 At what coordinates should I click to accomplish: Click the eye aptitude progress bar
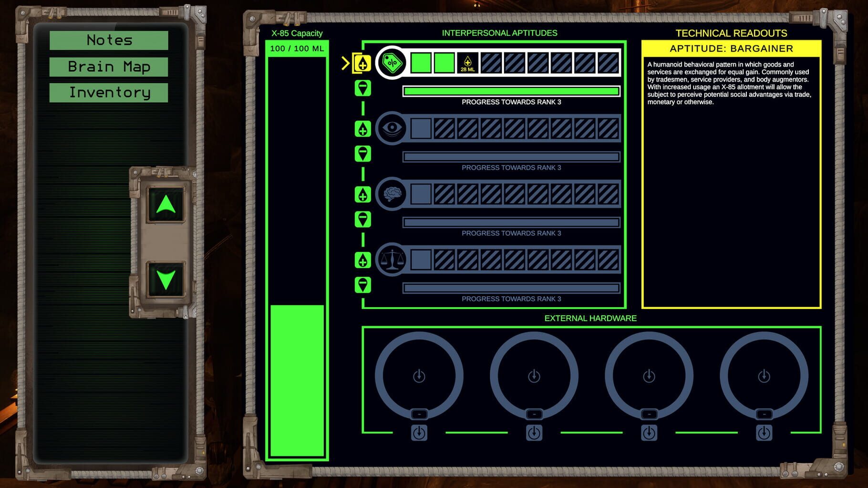pyautogui.click(x=511, y=157)
